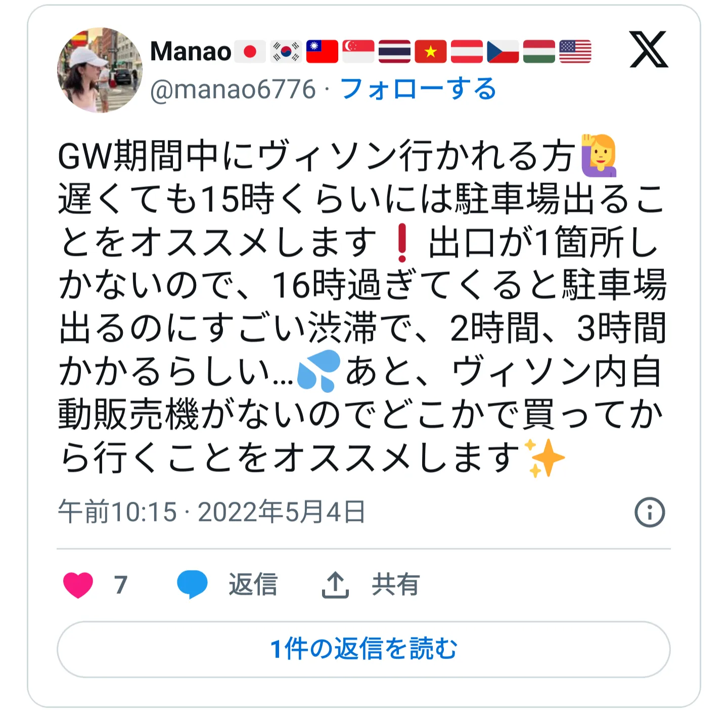Click the Manao display name
The image size is (728, 710).
191,52
